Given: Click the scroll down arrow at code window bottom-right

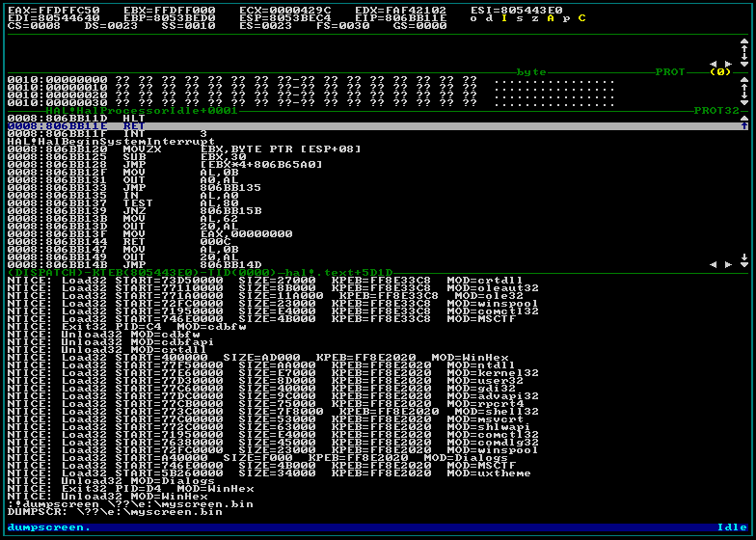Looking at the screenshot, I should pos(743,263).
